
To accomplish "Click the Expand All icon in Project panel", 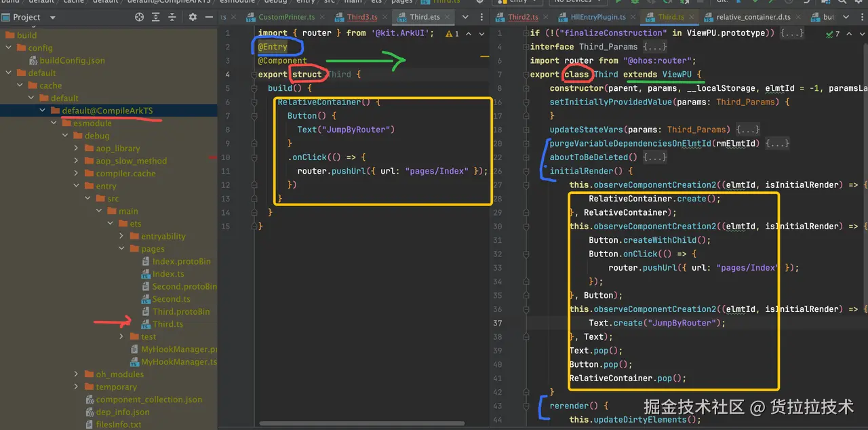I will 157,17.
